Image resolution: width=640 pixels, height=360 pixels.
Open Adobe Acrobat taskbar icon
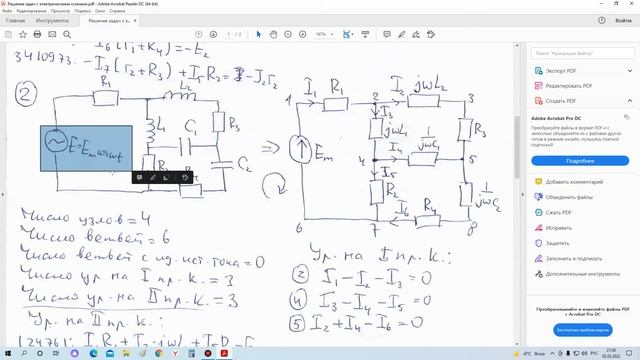click(224, 353)
